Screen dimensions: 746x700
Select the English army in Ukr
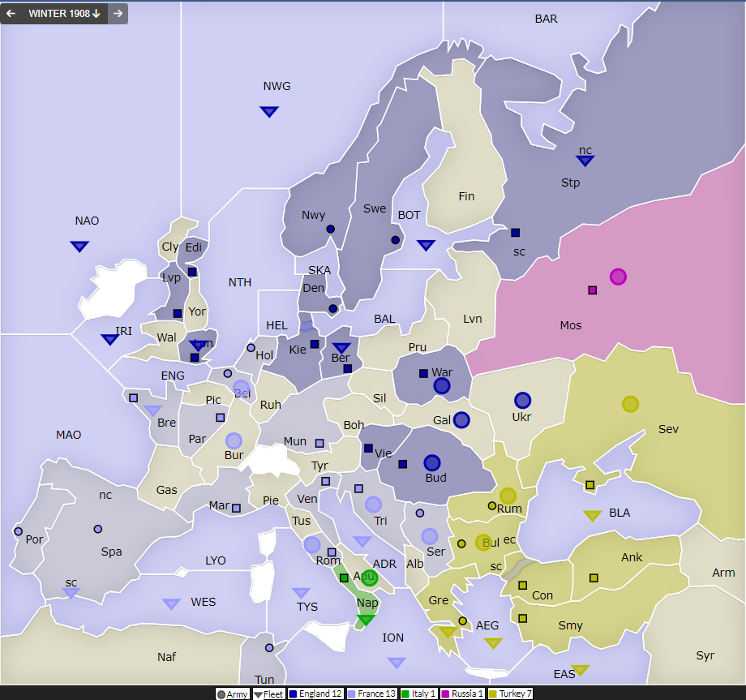pos(522,400)
